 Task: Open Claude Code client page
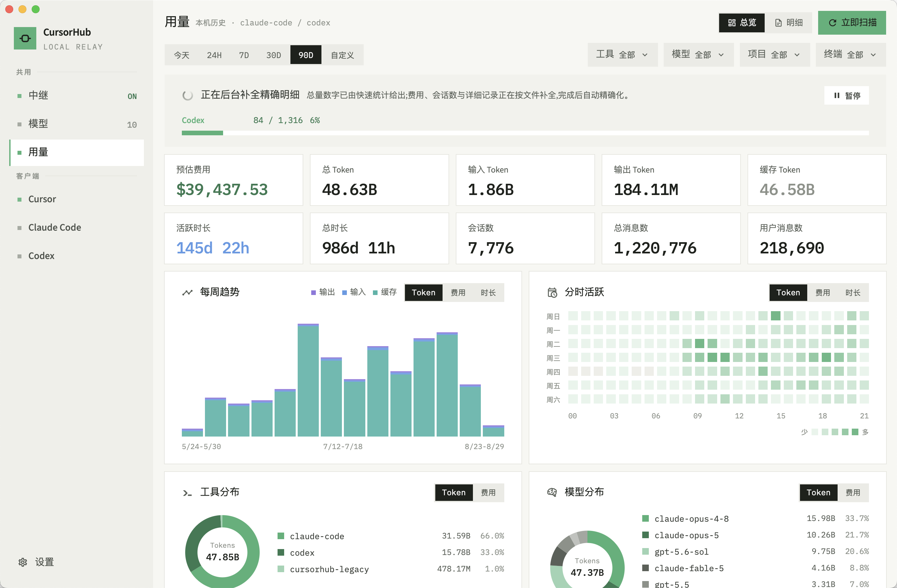point(77,228)
